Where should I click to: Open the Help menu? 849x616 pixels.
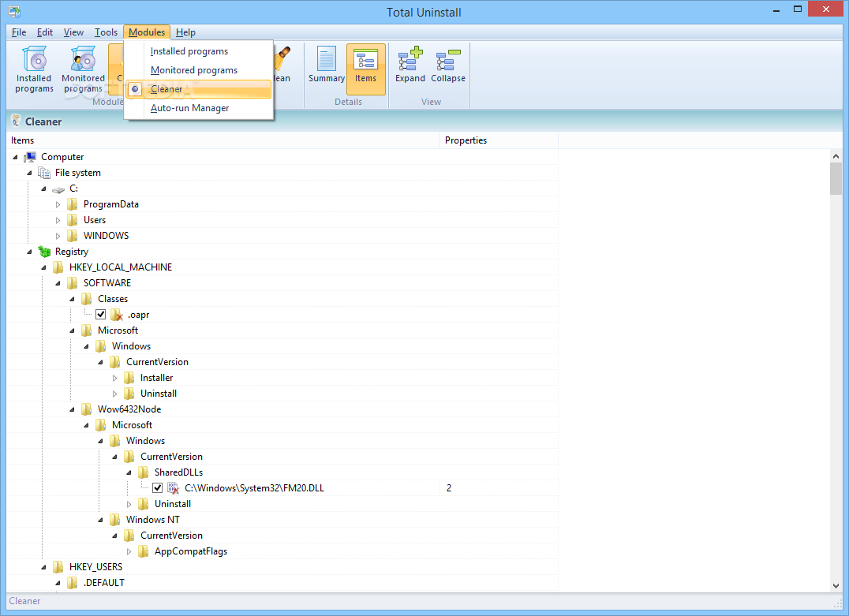[x=185, y=32]
